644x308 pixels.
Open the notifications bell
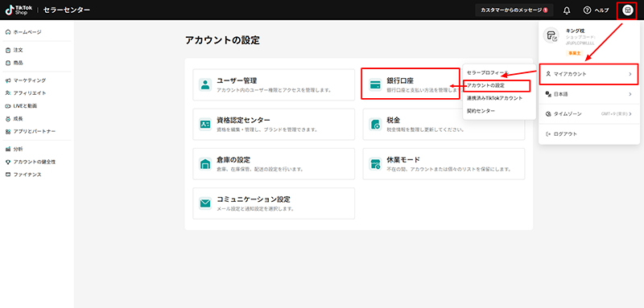click(567, 10)
